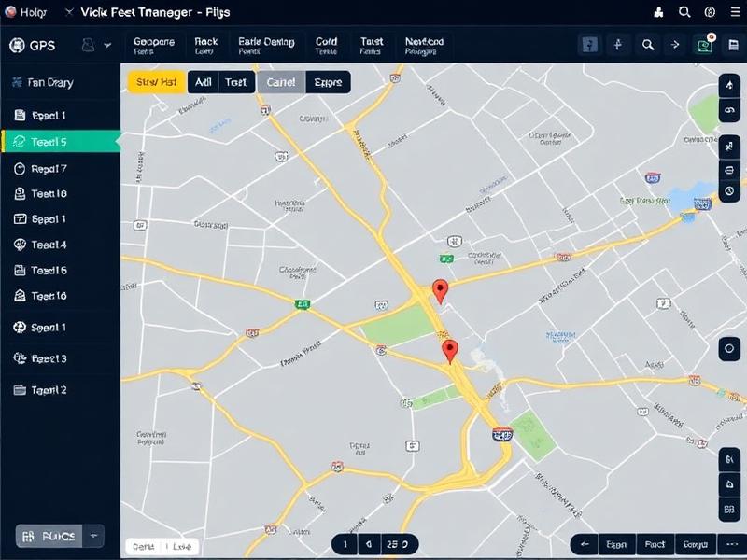Toggle the yellow 'Strev Hat' map mode

tap(155, 82)
